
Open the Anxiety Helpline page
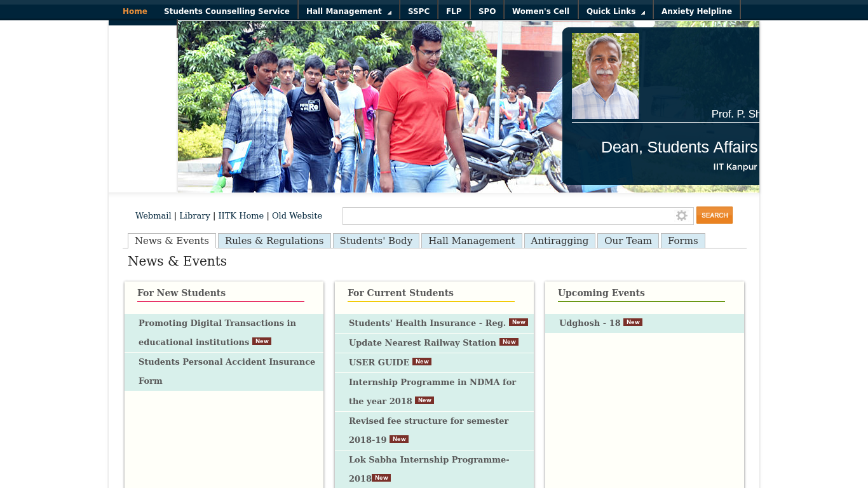696,11
